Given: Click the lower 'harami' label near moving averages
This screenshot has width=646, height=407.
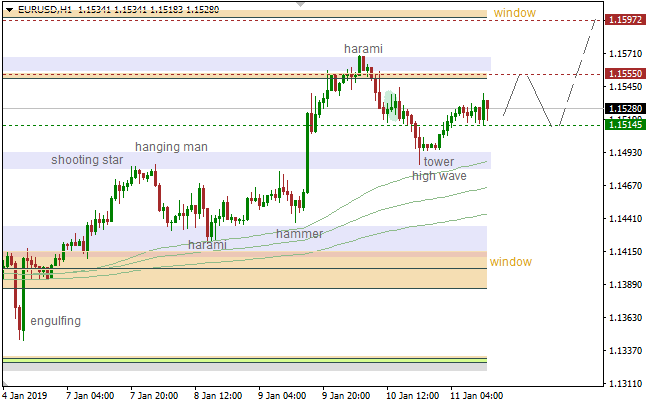Looking at the screenshot, I should coord(207,245).
